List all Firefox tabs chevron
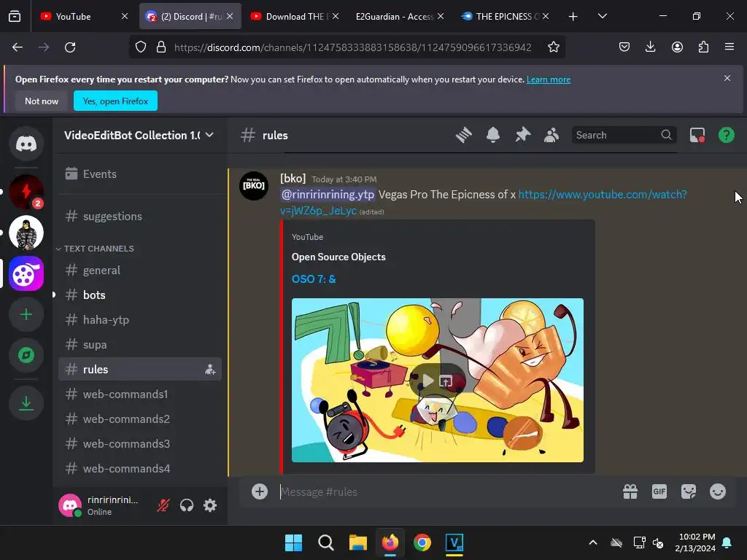The width and height of the screenshot is (747, 560). pos(602,16)
